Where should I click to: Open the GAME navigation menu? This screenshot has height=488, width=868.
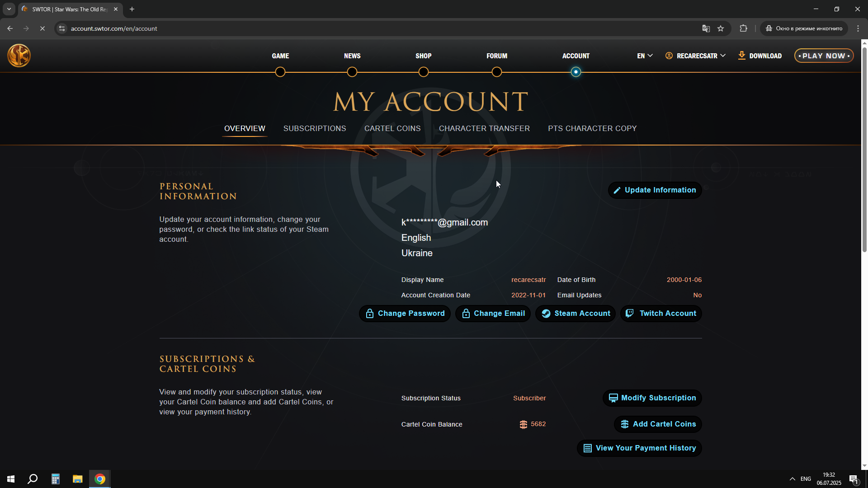click(x=280, y=56)
